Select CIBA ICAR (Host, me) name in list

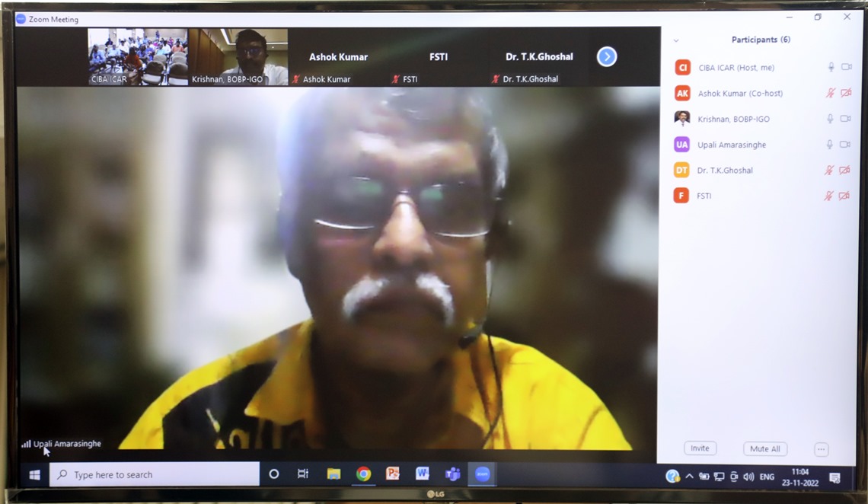(736, 68)
